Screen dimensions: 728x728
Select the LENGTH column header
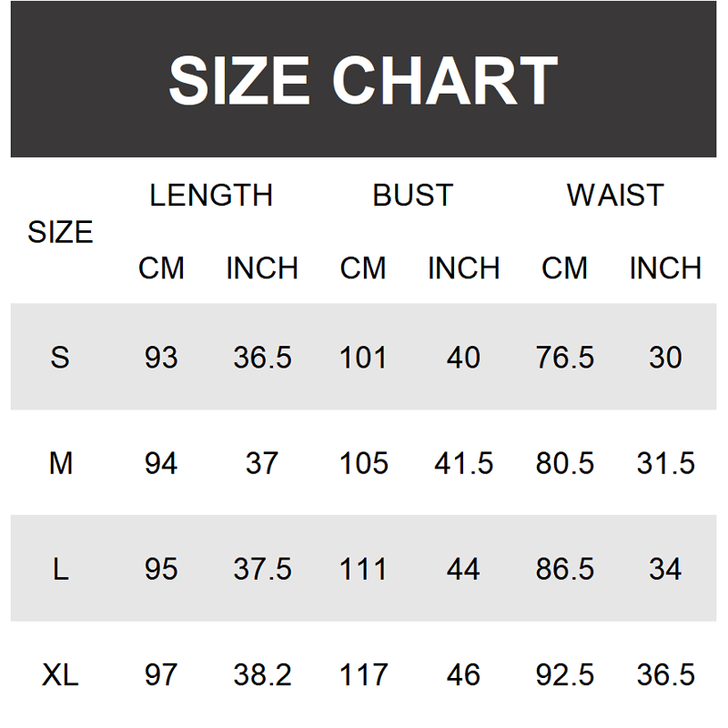tap(211, 196)
